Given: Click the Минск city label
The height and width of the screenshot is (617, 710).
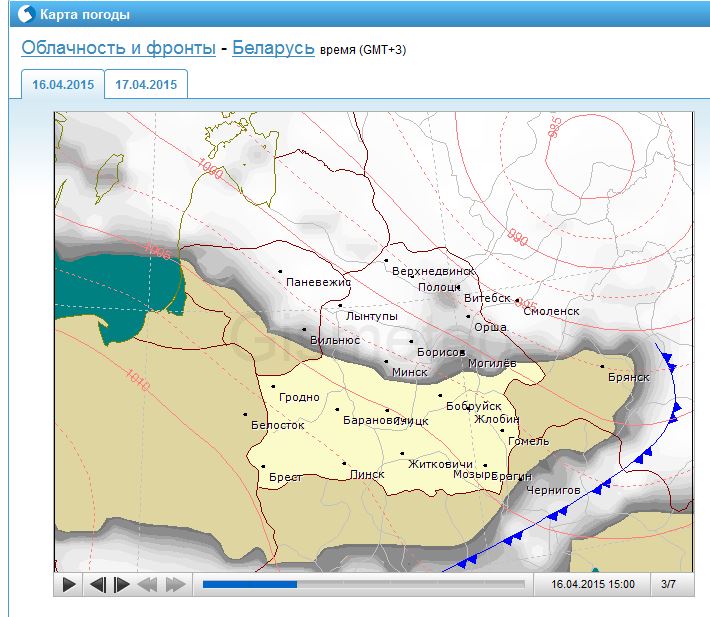Looking at the screenshot, I should [x=410, y=372].
